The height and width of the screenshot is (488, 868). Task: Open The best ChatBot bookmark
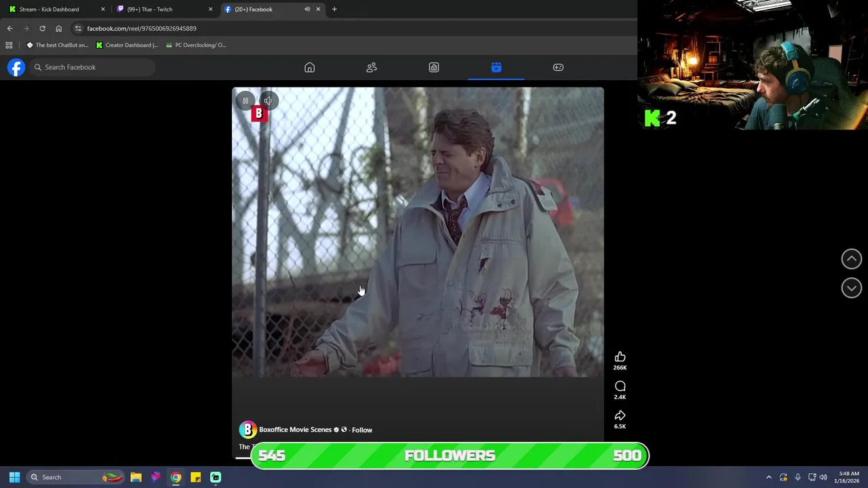coord(58,45)
